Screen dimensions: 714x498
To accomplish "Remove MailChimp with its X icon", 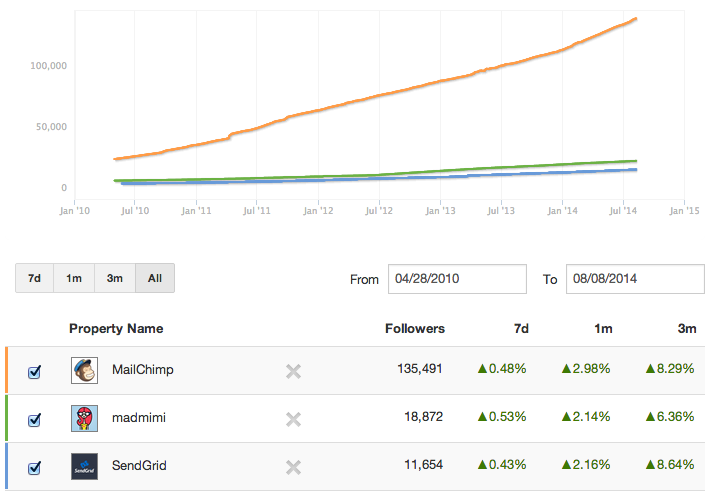I will pos(293,371).
